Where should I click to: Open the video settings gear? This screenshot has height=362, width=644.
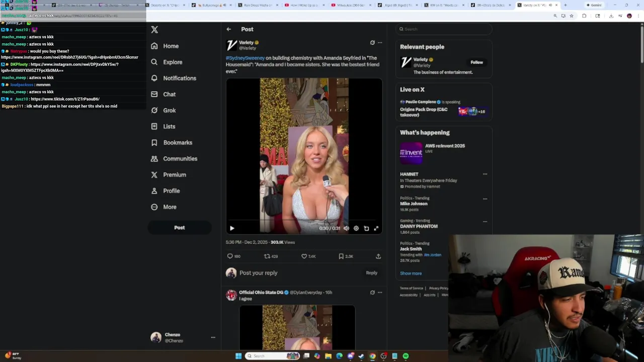(x=356, y=228)
